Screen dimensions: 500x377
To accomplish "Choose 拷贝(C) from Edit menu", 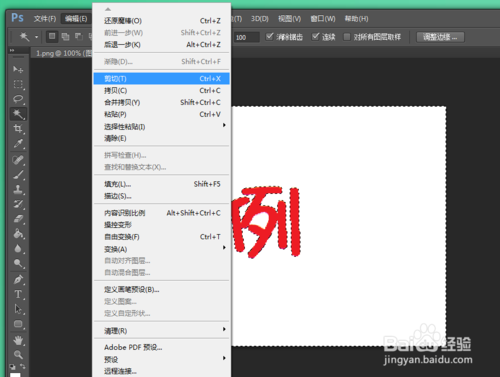I will (162, 91).
